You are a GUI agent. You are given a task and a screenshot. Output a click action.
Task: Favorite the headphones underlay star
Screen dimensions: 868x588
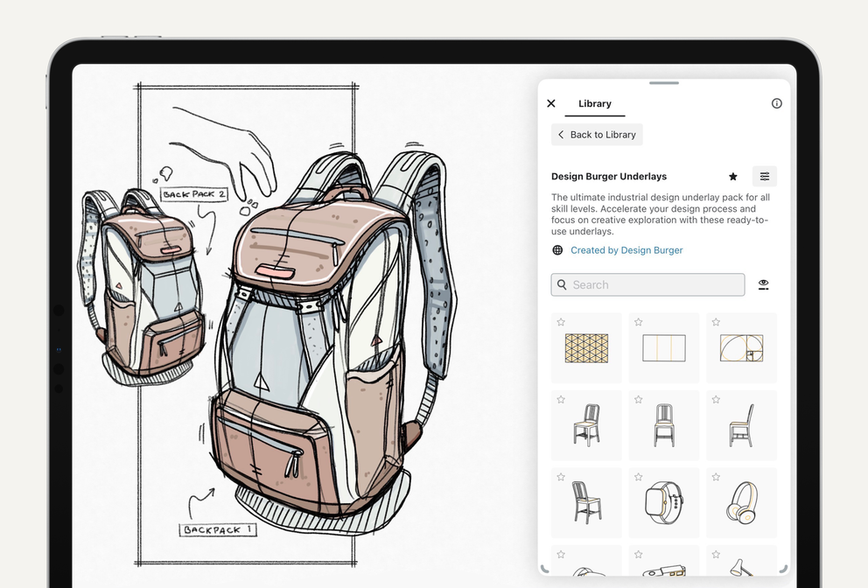[x=716, y=477]
